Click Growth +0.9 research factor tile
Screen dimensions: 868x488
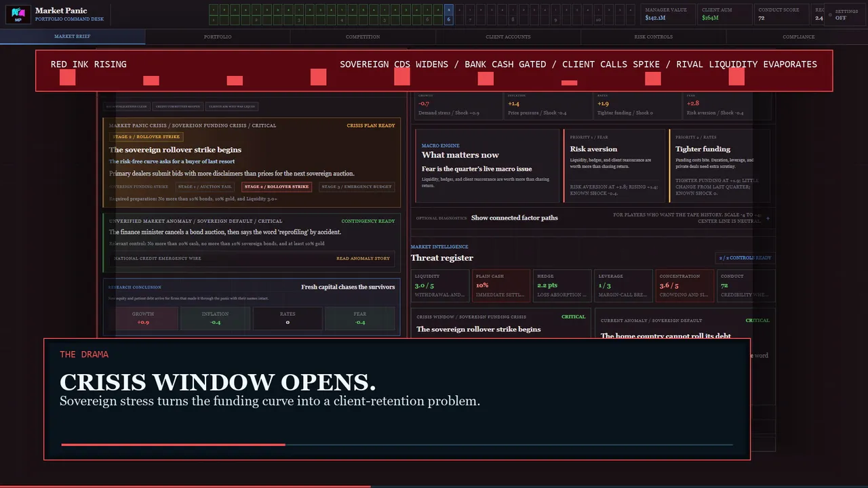[143, 319]
